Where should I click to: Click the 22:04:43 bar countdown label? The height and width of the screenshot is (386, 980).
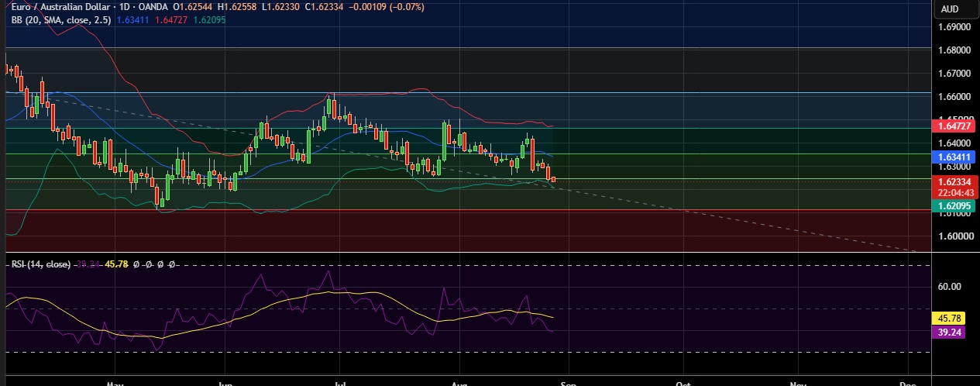point(955,193)
